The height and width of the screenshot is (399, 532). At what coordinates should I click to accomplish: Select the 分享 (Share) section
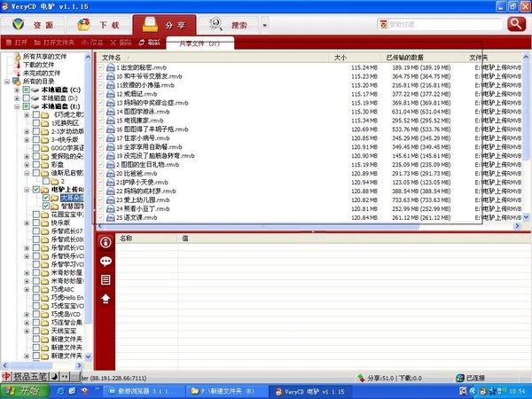click(x=164, y=25)
